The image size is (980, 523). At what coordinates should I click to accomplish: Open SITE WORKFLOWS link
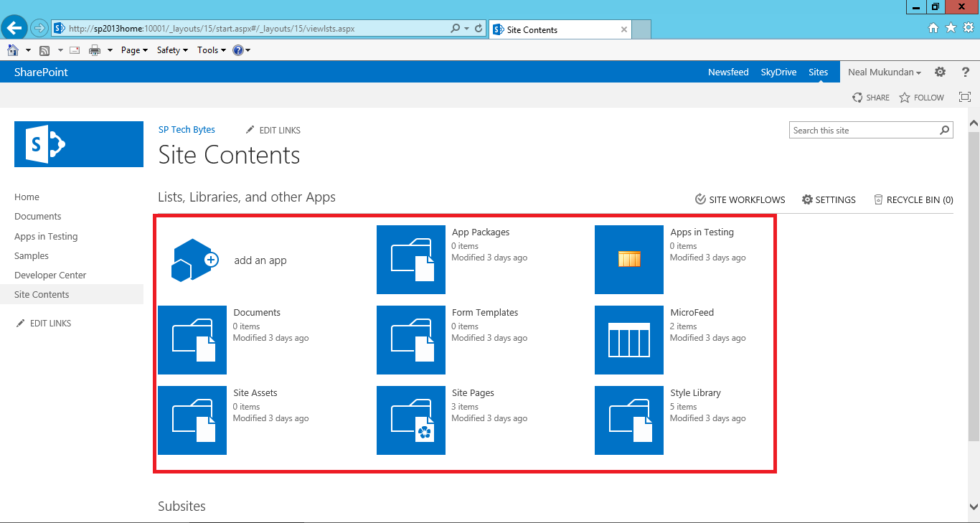pos(740,199)
